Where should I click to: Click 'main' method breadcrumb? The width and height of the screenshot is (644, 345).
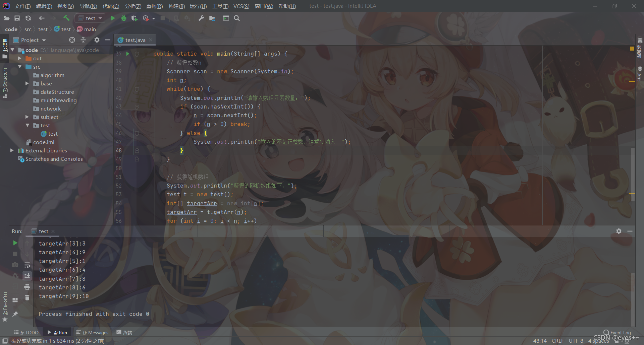[x=87, y=29]
